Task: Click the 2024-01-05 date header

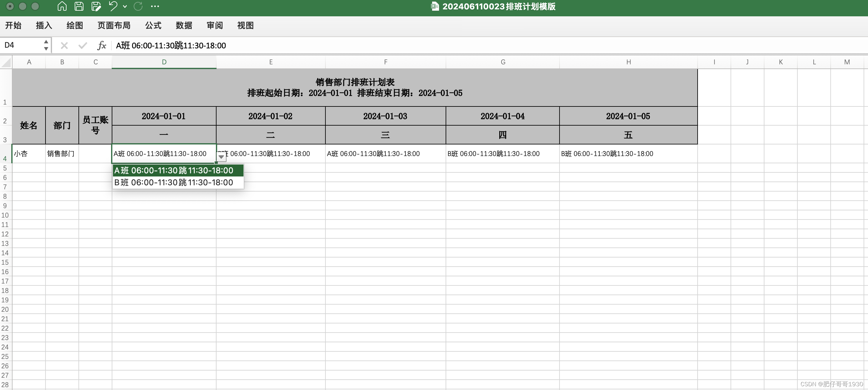Action: pos(629,116)
